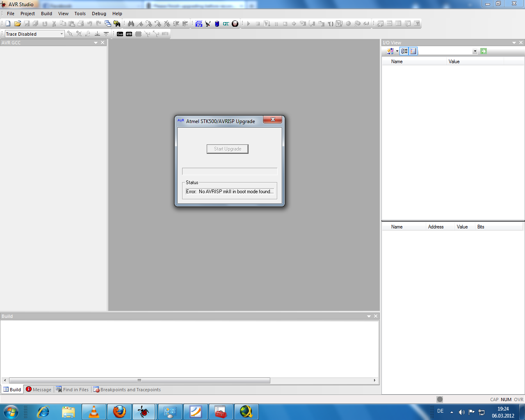This screenshot has height=420, width=525.
Task: Click the grey chip toolbar icon
Action: point(138,34)
